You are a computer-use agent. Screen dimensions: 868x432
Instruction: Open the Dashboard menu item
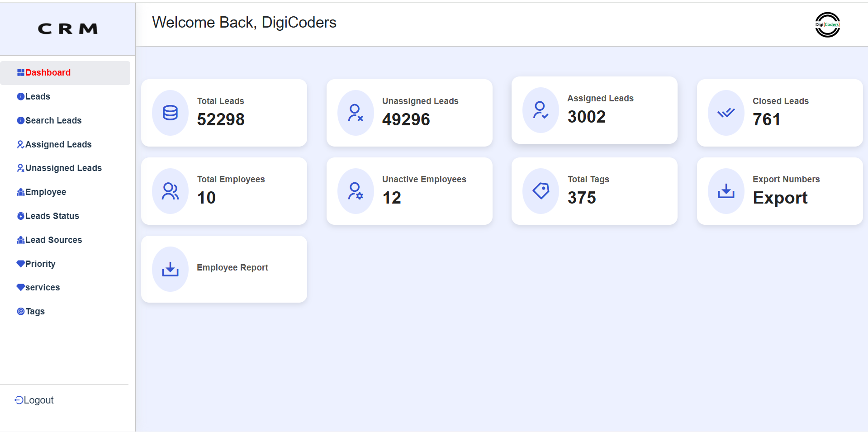pyautogui.click(x=65, y=73)
